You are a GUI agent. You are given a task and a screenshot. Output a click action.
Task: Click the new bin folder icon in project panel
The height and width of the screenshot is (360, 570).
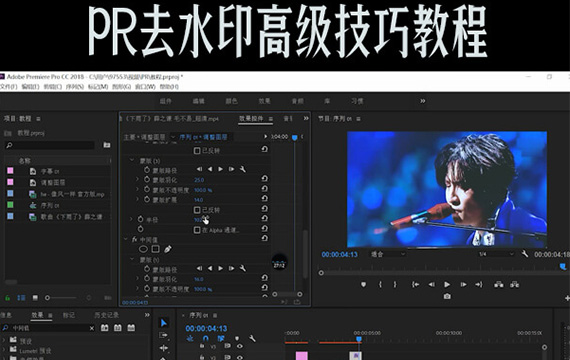(107, 145)
